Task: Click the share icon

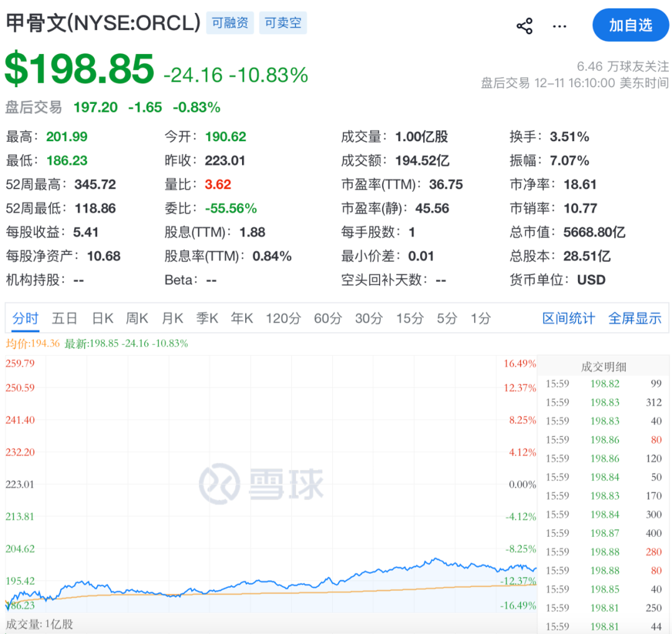Action: coord(525,26)
